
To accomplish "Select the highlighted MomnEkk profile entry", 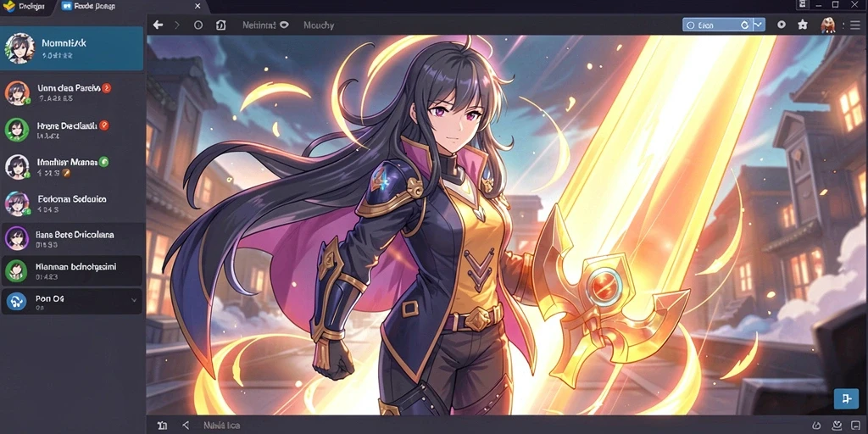I will (72, 48).
